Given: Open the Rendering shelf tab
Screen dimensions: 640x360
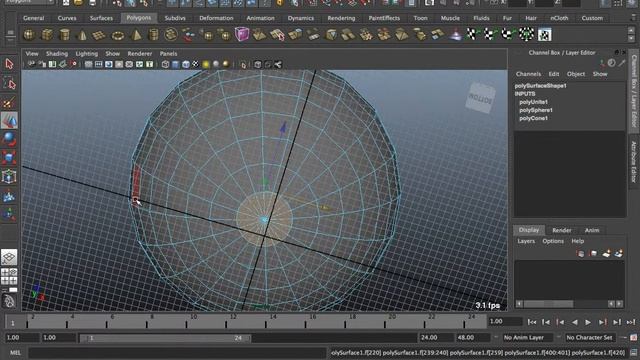Looking at the screenshot, I should pos(341,18).
